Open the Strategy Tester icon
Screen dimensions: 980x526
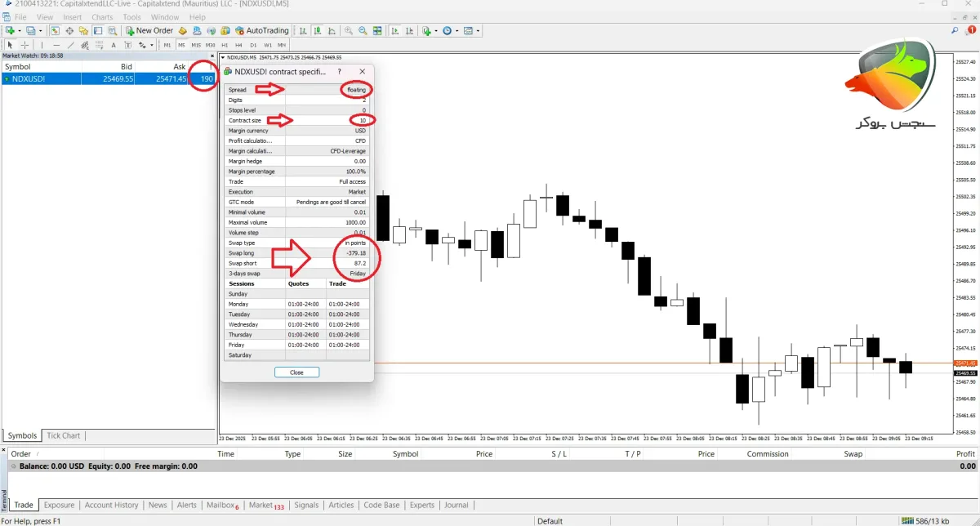click(x=113, y=30)
